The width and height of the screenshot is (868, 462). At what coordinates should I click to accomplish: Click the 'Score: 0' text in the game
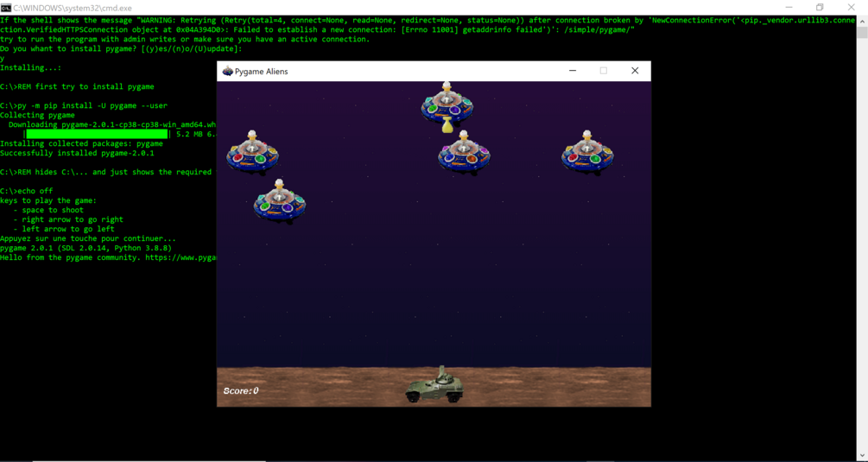(241, 390)
